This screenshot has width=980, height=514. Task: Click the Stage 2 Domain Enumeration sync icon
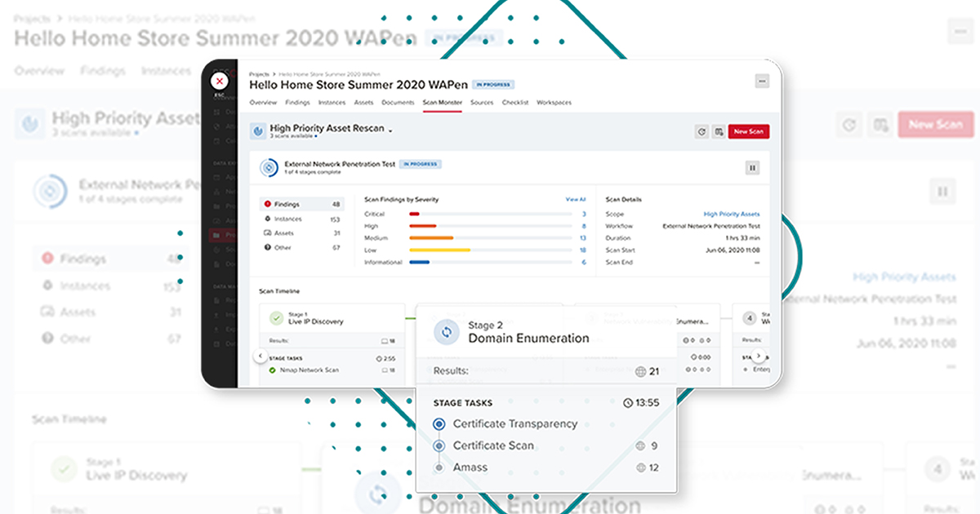click(447, 330)
